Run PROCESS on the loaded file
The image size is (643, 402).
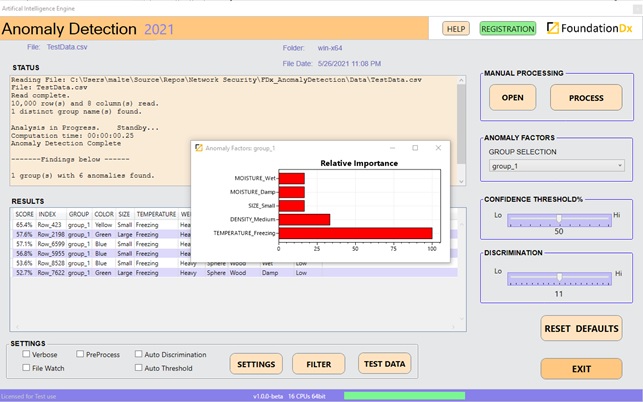(x=586, y=98)
